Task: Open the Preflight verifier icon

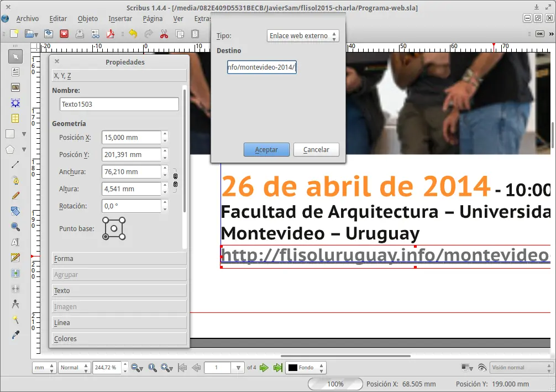Action: pos(96,34)
